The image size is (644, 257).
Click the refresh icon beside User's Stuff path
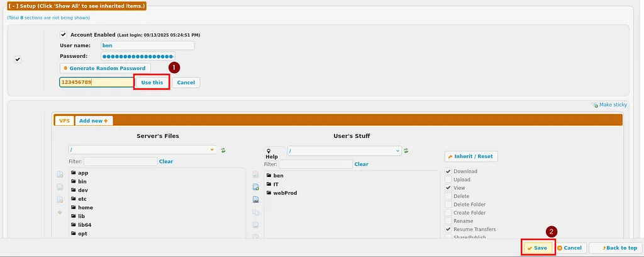[x=406, y=151]
